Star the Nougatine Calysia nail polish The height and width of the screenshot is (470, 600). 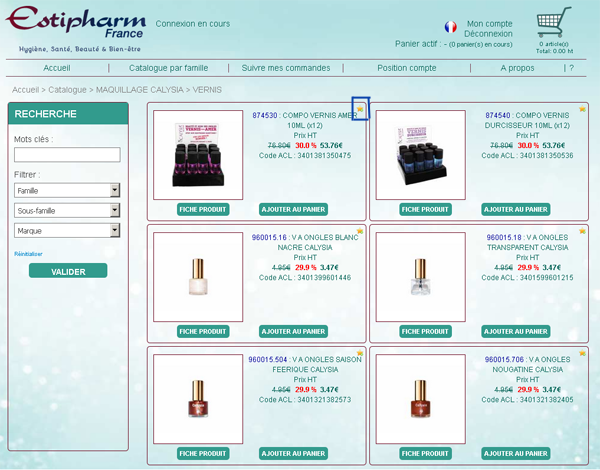[582, 353]
